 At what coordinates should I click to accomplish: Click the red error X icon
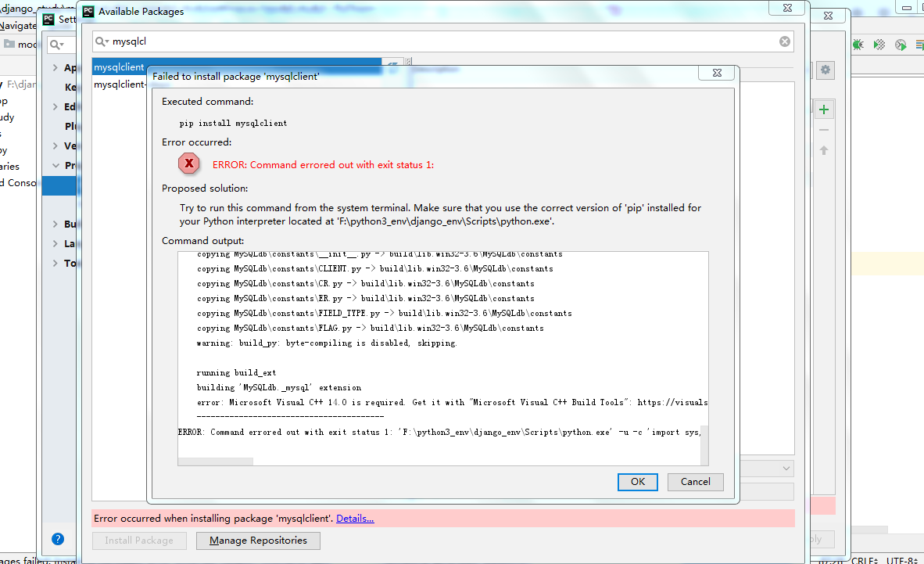[189, 163]
